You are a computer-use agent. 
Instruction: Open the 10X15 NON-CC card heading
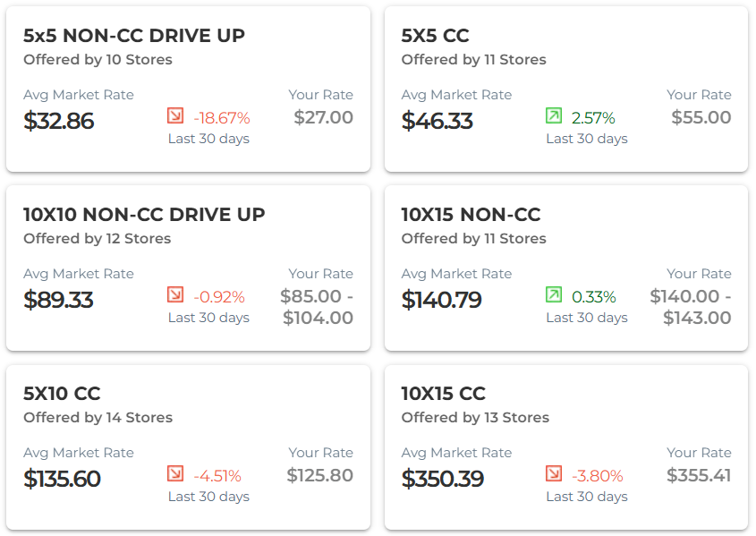pos(471,215)
